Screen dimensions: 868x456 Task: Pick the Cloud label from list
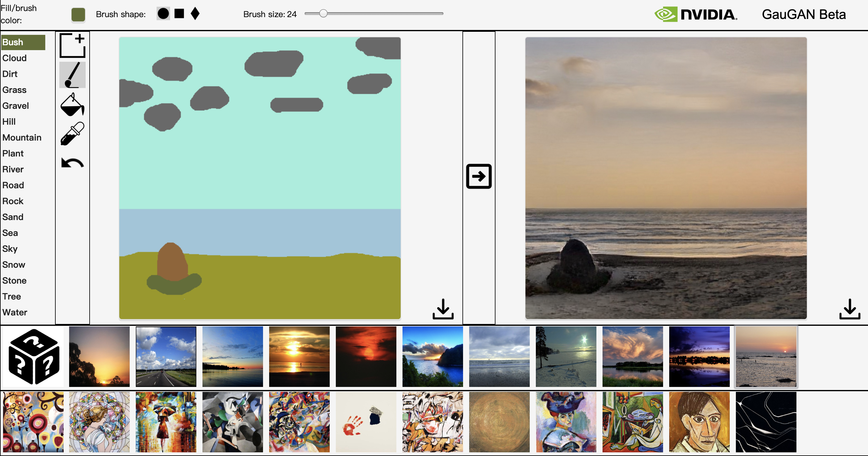pyautogui.click(x=14, y=58)
